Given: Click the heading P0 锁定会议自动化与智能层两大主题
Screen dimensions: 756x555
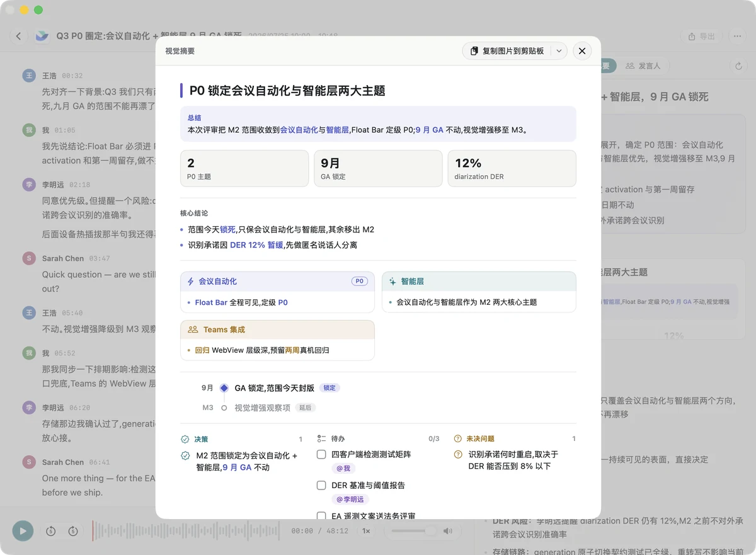Looking at the screenshot, I should point(287,91).
